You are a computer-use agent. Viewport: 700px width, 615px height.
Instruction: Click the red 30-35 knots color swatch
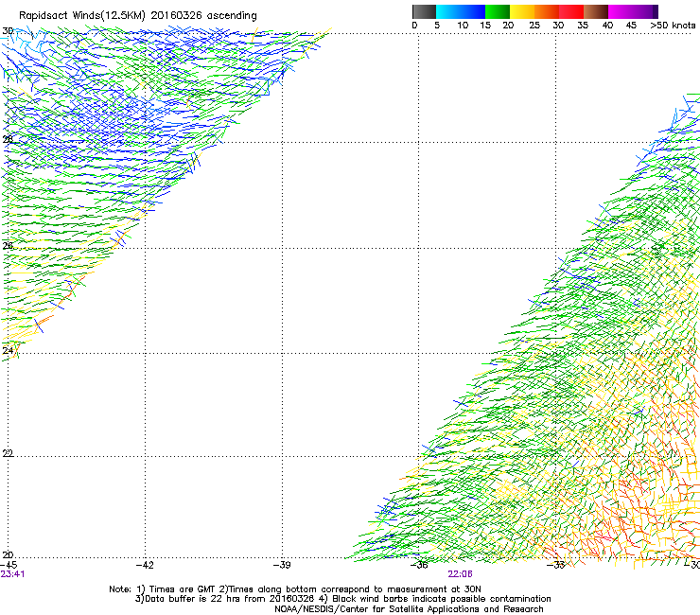[571, 11]
